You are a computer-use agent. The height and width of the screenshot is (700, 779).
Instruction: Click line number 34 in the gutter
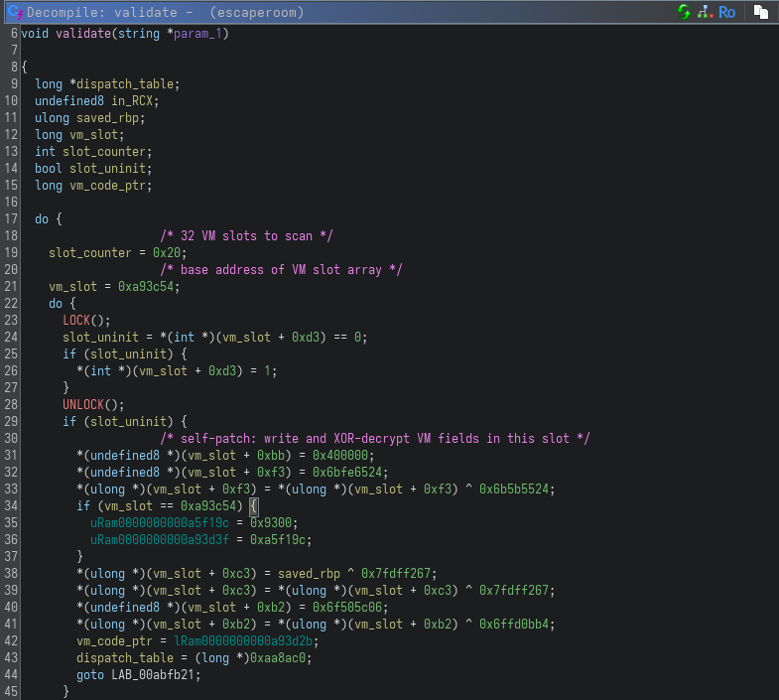pos(11,506)
